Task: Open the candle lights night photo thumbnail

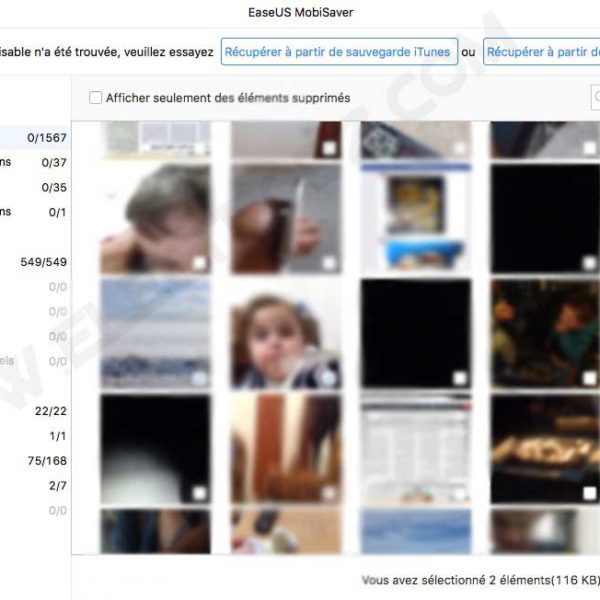Action: click(545, 449)
